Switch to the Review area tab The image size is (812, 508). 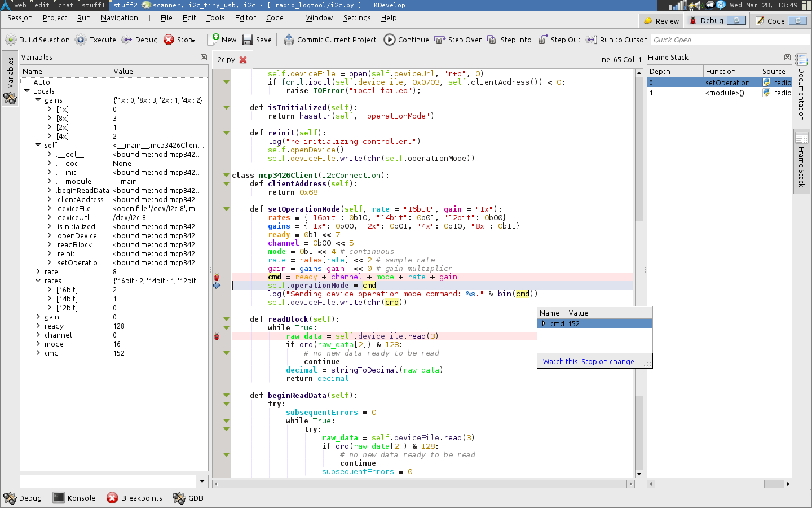[x=661, y=21]
